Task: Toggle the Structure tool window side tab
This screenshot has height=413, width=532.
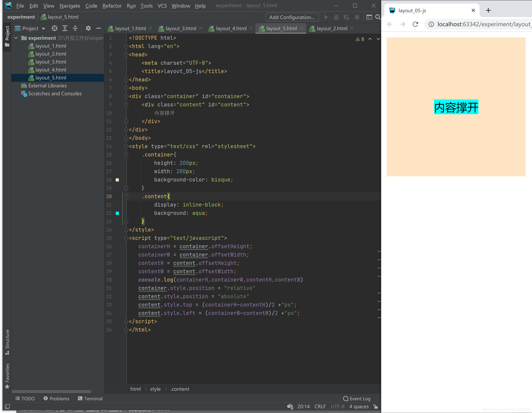Action: pyautogui.click(x=7, y=341)
